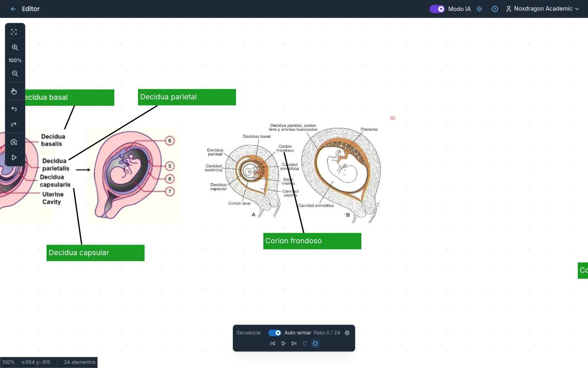Zoom in with the magnifier plus icon
Viewport: 588px width, 368px height.
[15, 47]
